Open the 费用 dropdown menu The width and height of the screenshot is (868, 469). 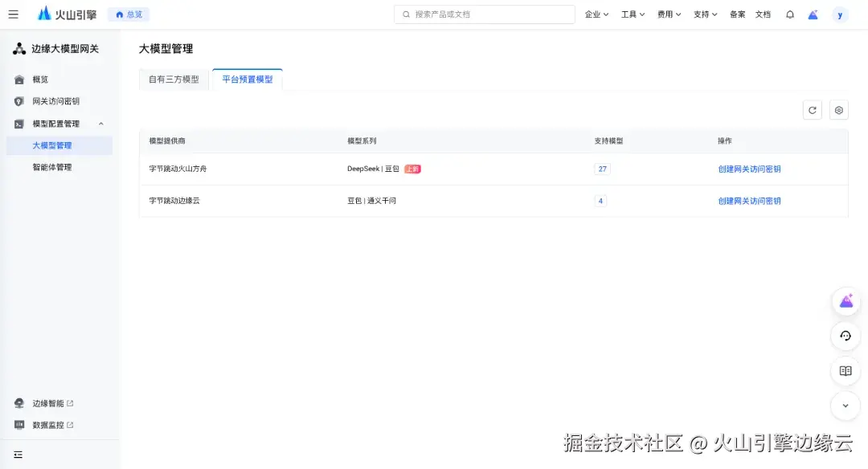tap(669, 14)
